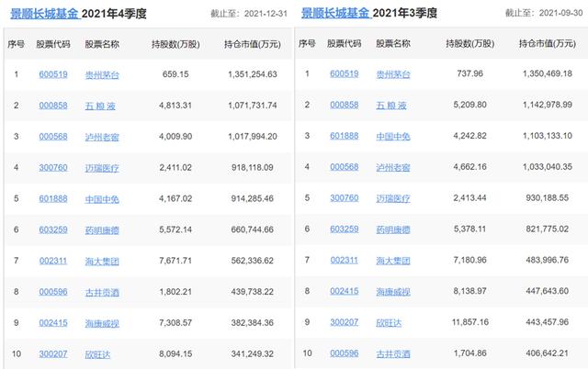The image size is (588, 369).
Task: Open 迈瑞医疗 link in the 3季度 table
Action: [393, 198]
